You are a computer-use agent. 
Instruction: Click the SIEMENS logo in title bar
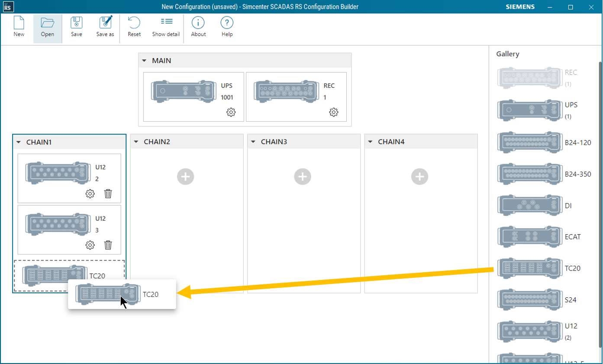click(x=520, y=7)
